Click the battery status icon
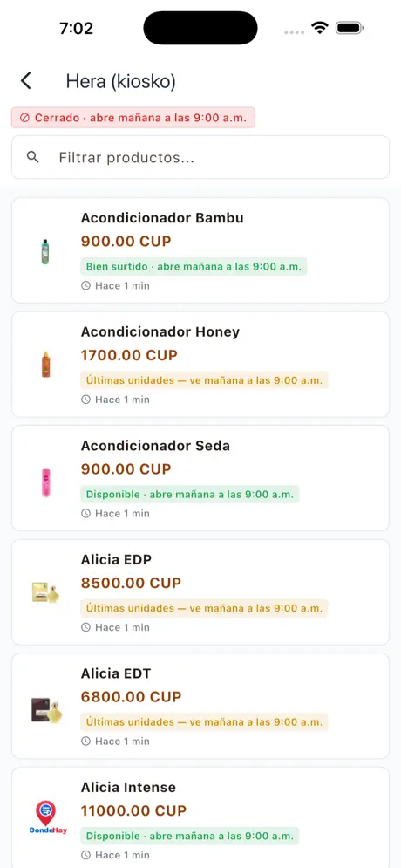The height and width of the screenshot is (868, 401). (x=349, y=28)
